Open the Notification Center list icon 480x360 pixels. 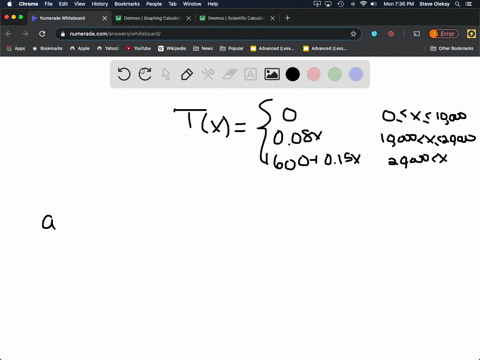pyautogui.click(x=470, y=4)
